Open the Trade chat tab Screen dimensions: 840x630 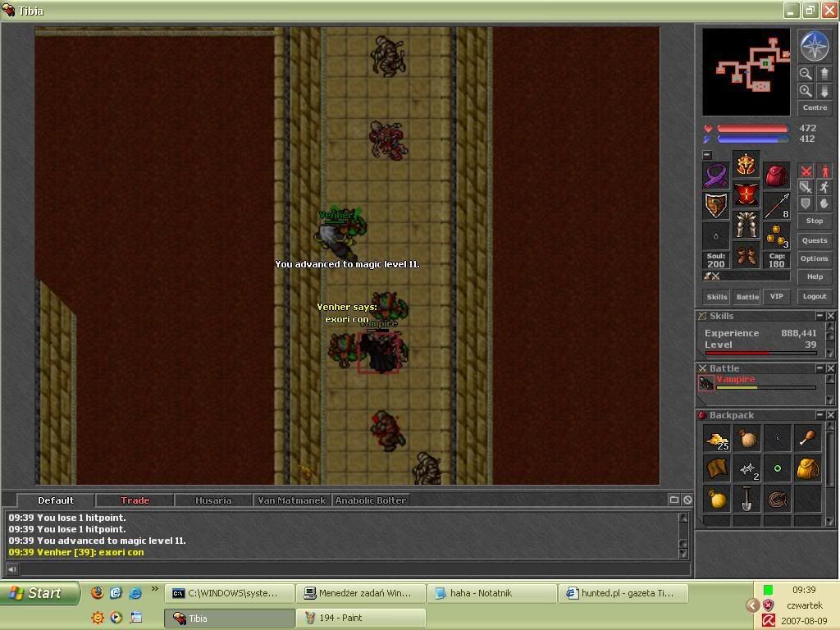coord(135,500)
